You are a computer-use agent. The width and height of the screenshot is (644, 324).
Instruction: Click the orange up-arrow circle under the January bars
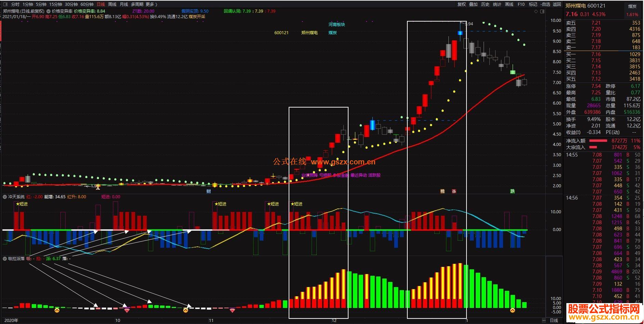[512, 310]
